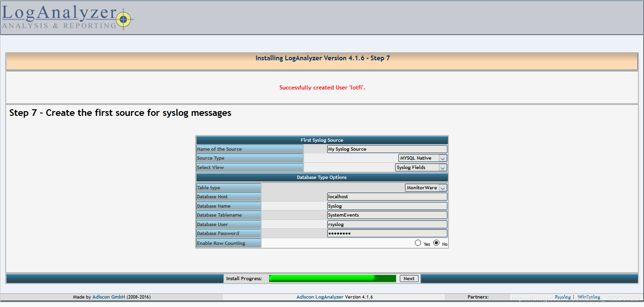Click the Installing LogAnalyzer Version title

pyautogui.click(x=322, y=58)
